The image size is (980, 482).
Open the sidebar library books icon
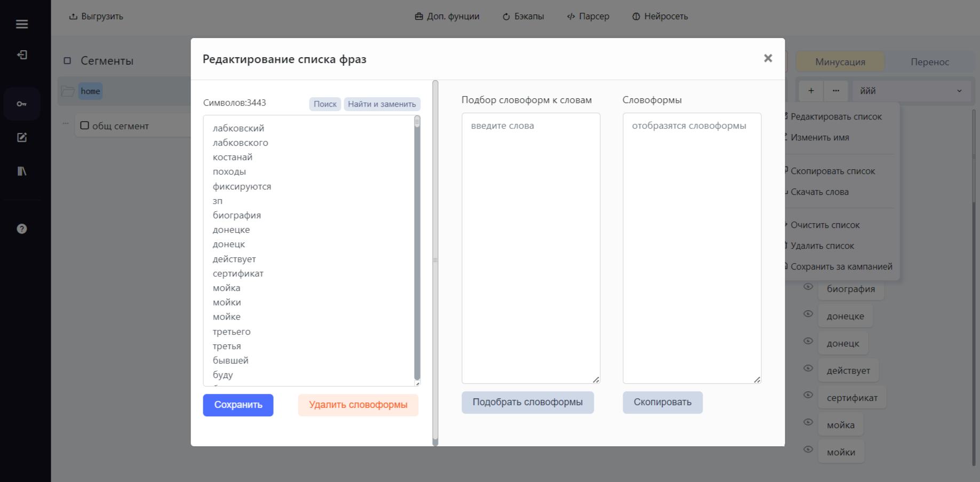(22, 171)
